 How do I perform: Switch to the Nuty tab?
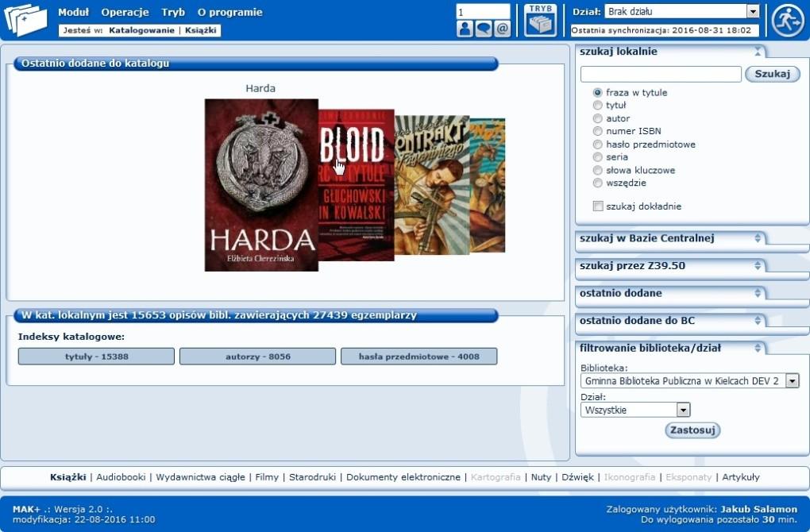541,477
